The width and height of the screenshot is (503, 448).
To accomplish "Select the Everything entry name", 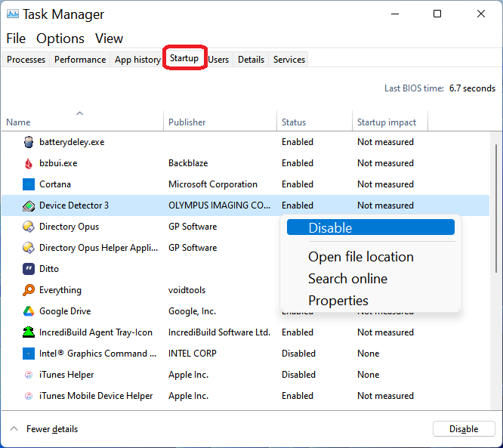I will tap(60, 290).
